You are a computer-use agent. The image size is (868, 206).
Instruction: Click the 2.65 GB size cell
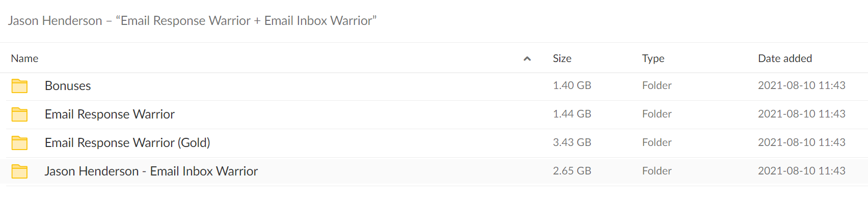[x=572, y=171]
